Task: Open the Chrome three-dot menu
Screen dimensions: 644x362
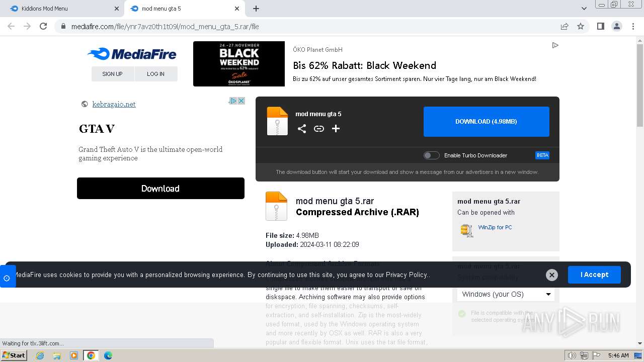Action: tap(633, 26)
